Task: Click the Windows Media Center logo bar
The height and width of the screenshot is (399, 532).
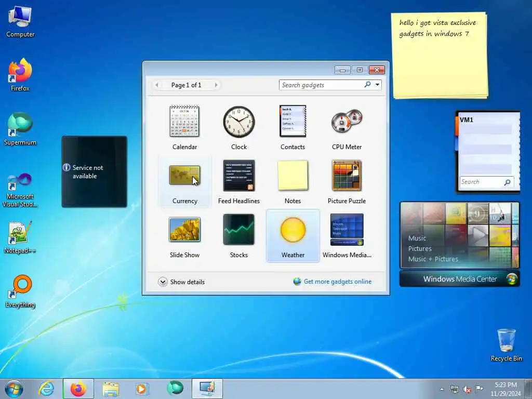Action: point(460,279)
